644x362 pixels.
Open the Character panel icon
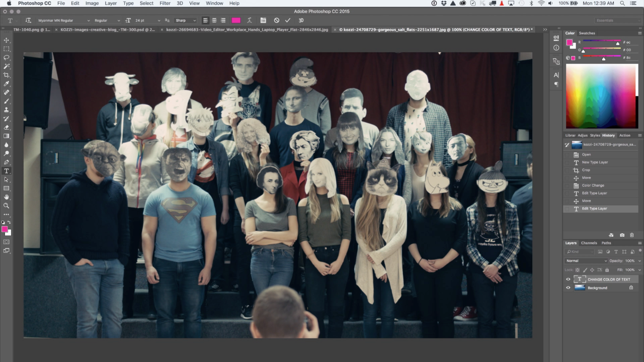[x=556, y=75]
